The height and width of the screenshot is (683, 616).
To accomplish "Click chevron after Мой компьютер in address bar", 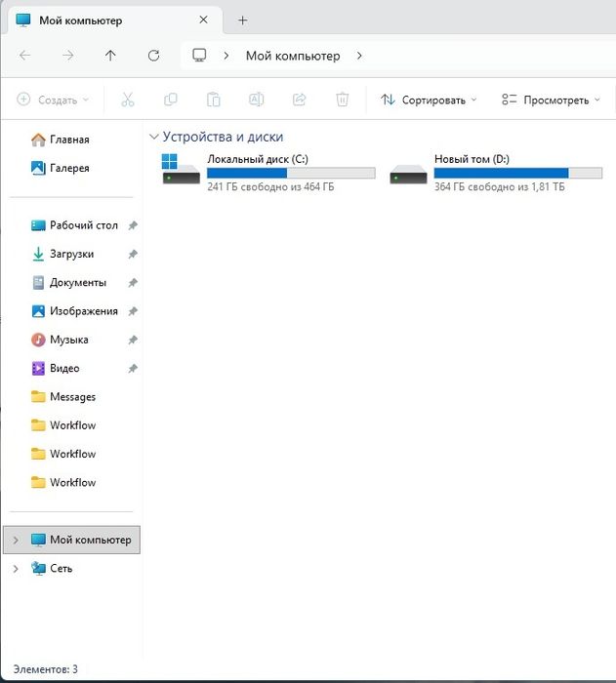I will 359,56.
